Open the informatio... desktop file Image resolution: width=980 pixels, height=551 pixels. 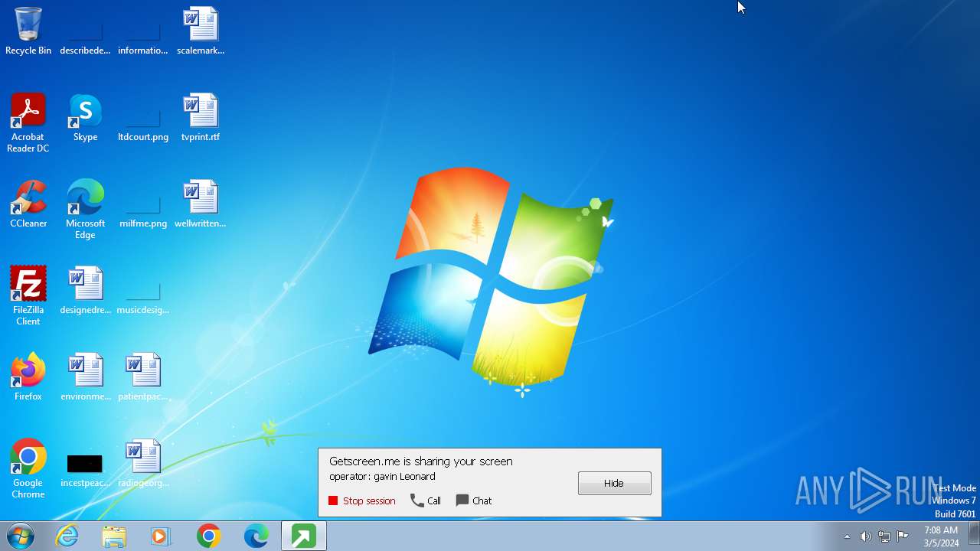(x=142, y=32)
